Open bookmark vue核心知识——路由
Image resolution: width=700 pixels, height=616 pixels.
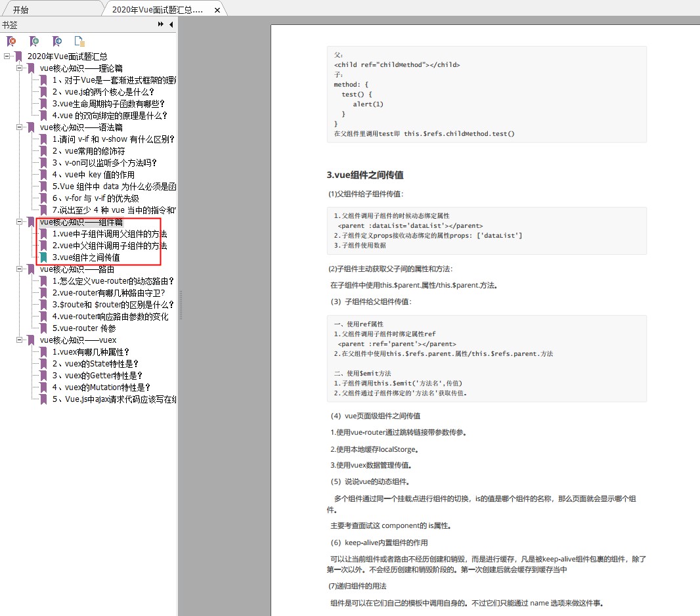pyautogui.click(x=77, y=269)
